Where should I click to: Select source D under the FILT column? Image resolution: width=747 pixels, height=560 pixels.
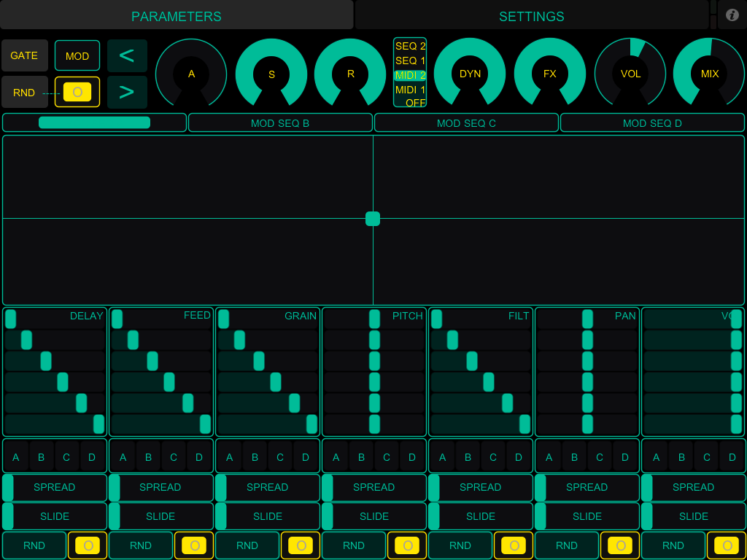point(519,458)
